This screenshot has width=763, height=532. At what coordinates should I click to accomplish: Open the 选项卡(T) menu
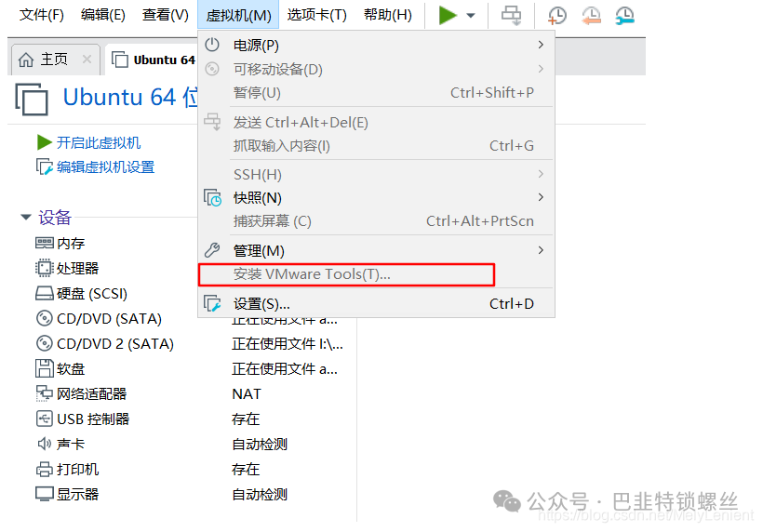[316, 15]
